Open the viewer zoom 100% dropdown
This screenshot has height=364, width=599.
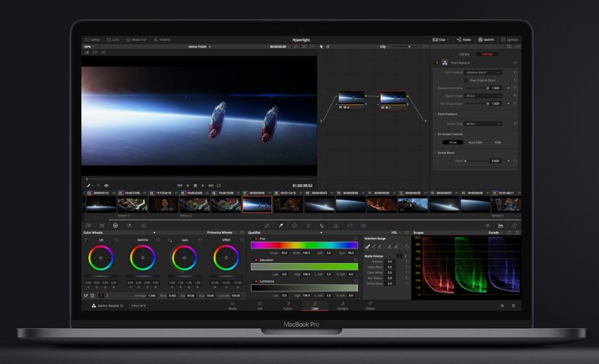(x=88, y=46)
